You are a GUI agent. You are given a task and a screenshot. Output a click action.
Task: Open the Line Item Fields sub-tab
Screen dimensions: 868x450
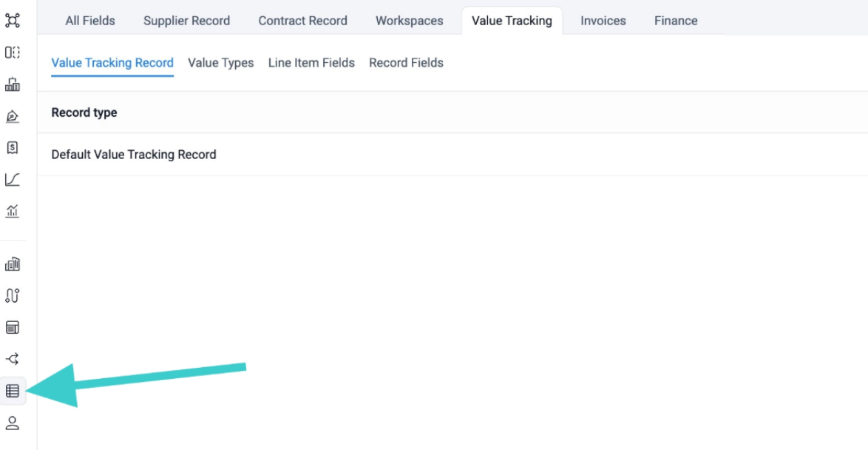point(311,63)
